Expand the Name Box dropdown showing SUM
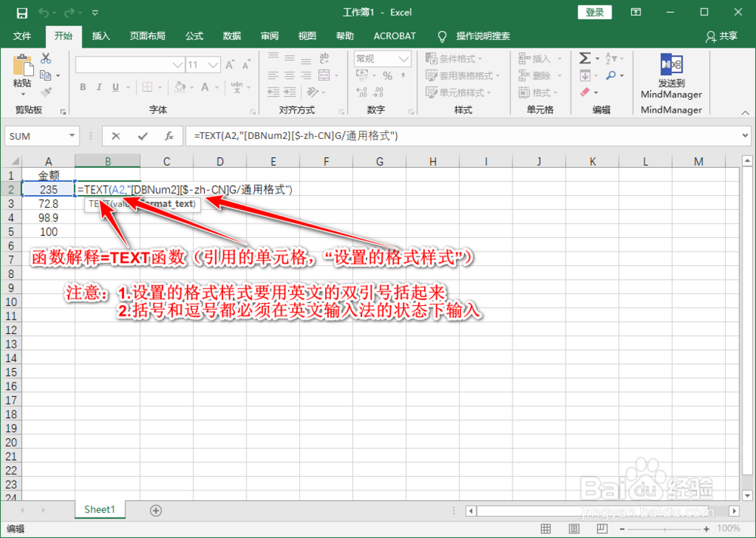 pos(71,136)
